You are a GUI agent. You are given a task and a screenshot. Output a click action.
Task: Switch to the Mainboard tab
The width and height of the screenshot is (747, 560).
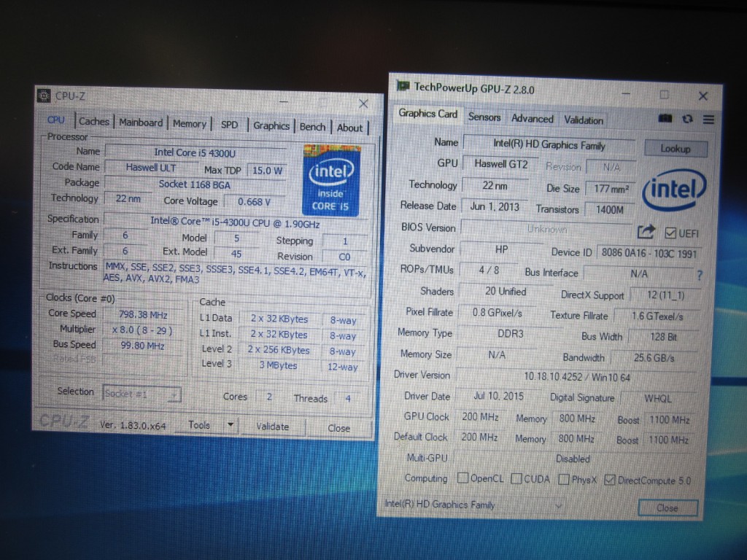(141, 122)
